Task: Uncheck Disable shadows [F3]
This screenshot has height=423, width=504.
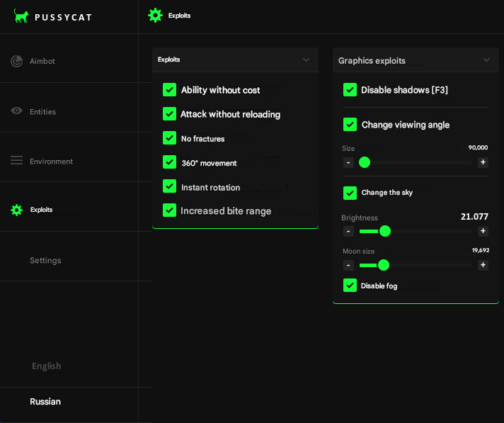Action: 350,90
